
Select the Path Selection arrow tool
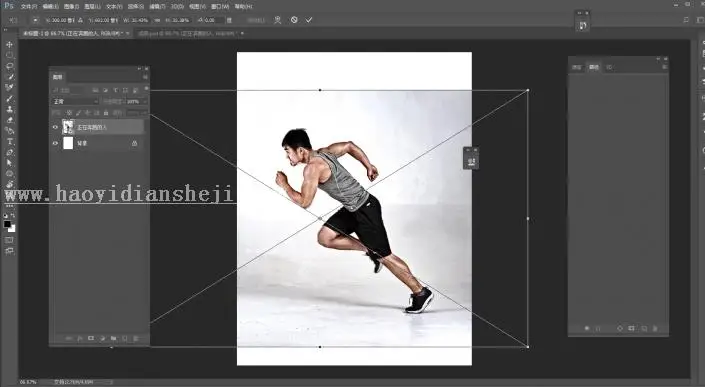point(9,163)
